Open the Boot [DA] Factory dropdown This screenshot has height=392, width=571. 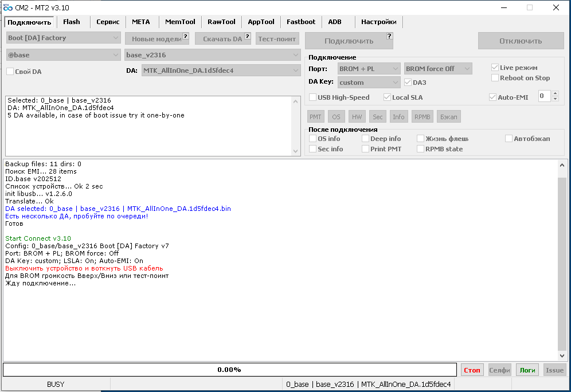63,38
